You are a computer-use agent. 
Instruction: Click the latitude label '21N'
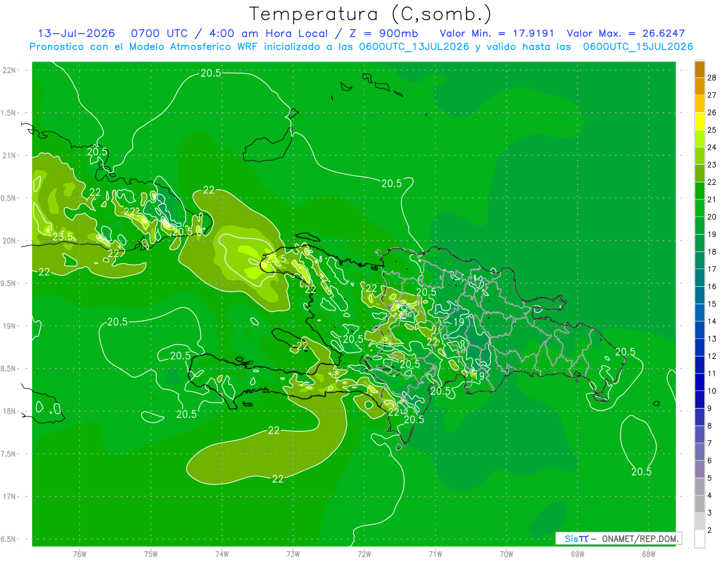click(x=10, y=155)
